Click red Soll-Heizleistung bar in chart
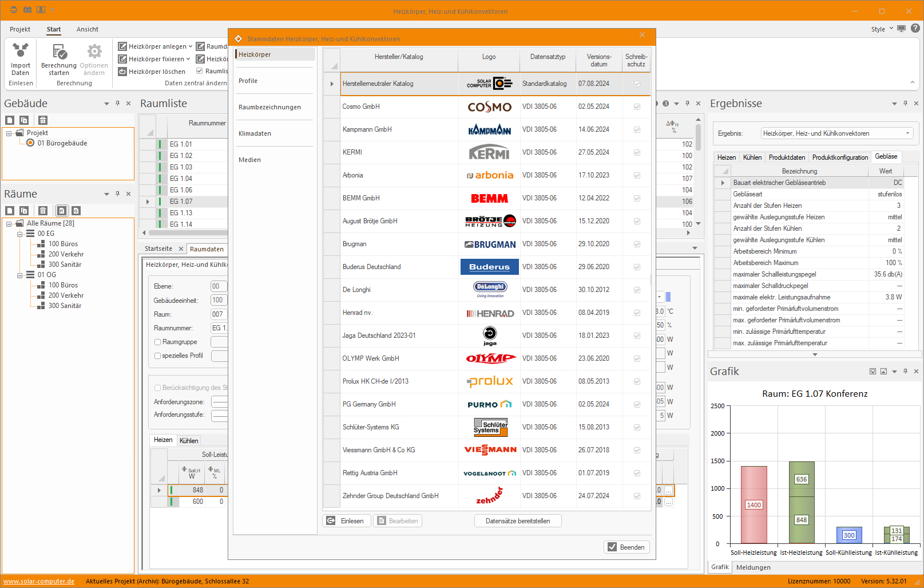The width and height of the screenshot is (924, 588). click(x=754, y=504)
